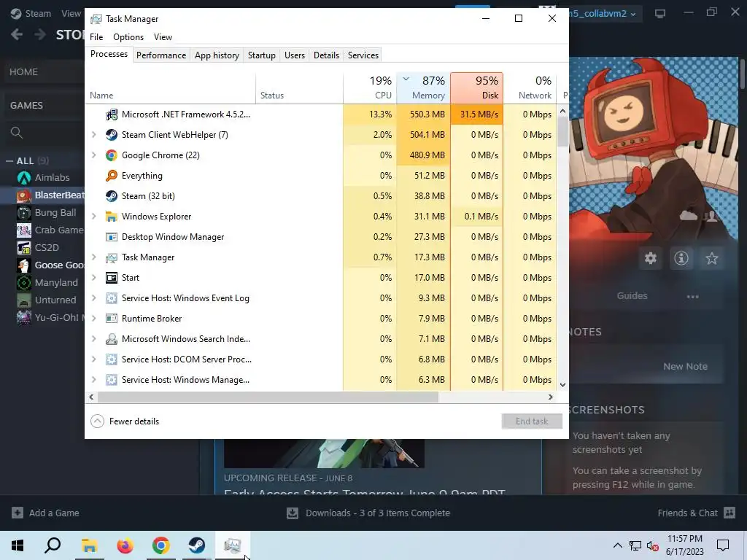Image resolution: width=747 pixels, height=560 pixels.
Task: Open Firefox from the taskbar
Action: [x=125, y=545]
